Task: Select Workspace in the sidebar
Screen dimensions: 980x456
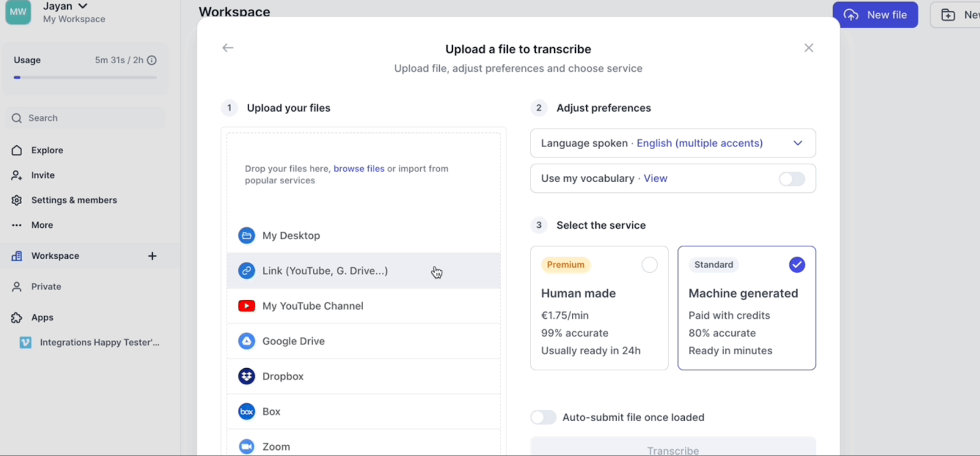Action: point(55,256)
